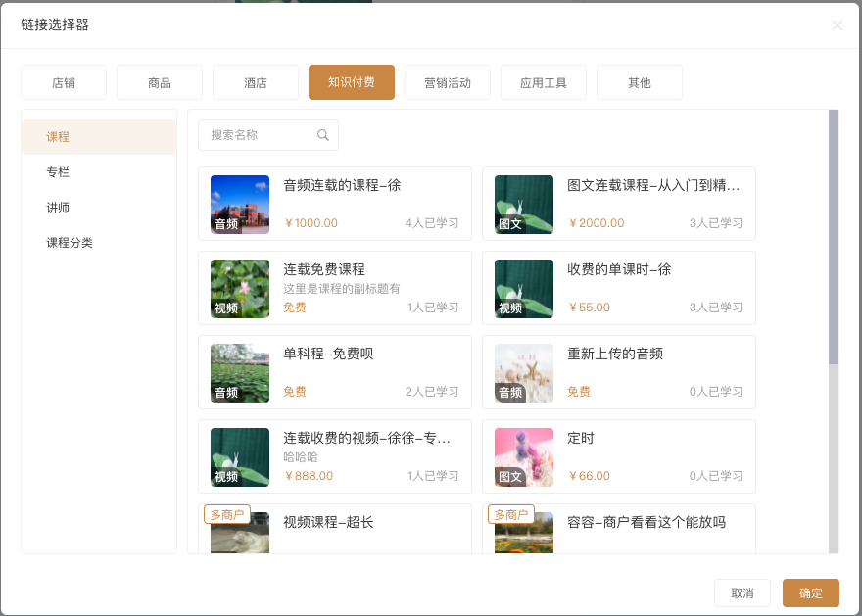
Task: Click subtitle 这里是课程的副标题有
Action: [x=342, y=289]
